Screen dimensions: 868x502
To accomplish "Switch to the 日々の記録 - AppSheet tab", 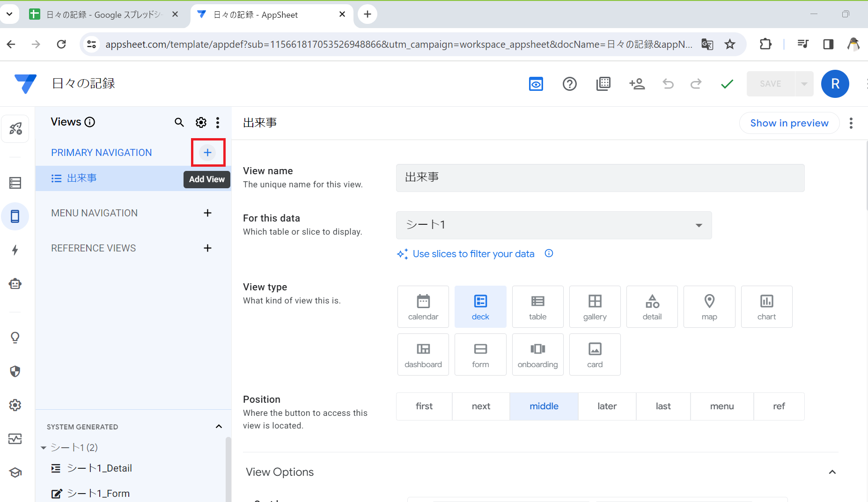I will coord(272,15).
